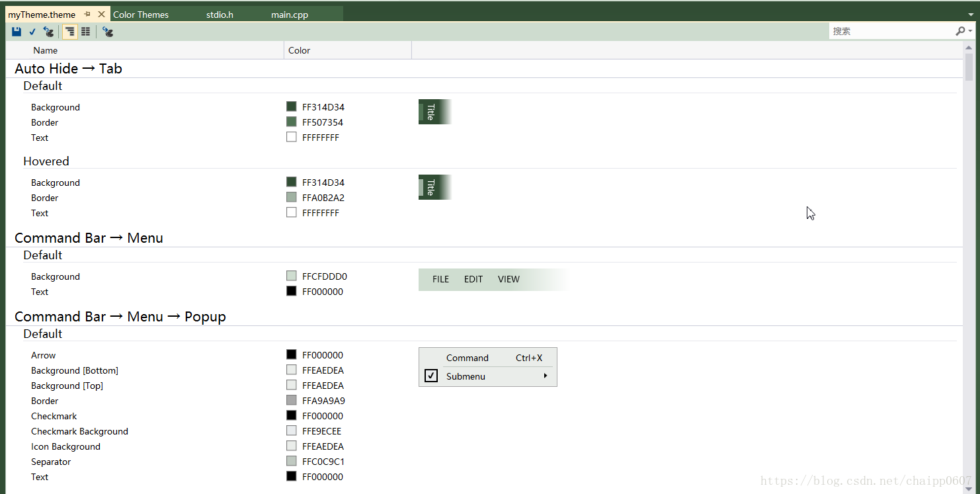Image resolution: width=980 pixels, height=494 pixels.
Task: Select the 'Command Bar → Menu → Popup' heading
Action: coord(120,317)
